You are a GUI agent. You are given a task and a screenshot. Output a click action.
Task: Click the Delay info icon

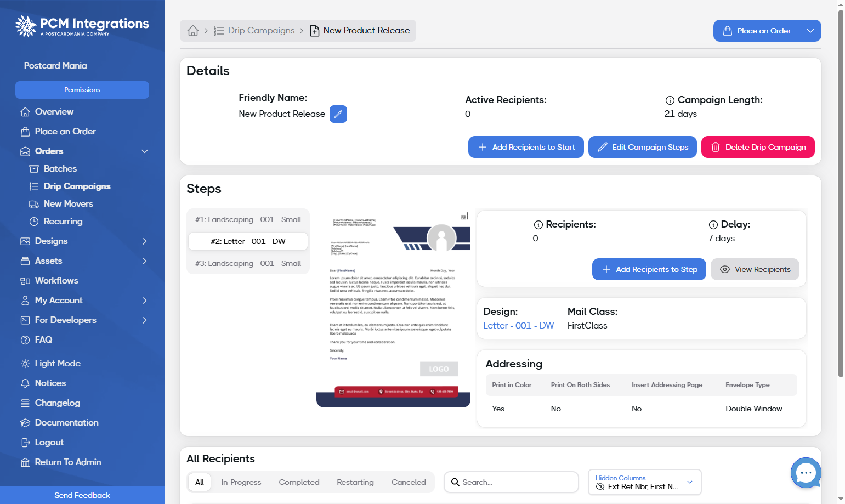(713, 225)
